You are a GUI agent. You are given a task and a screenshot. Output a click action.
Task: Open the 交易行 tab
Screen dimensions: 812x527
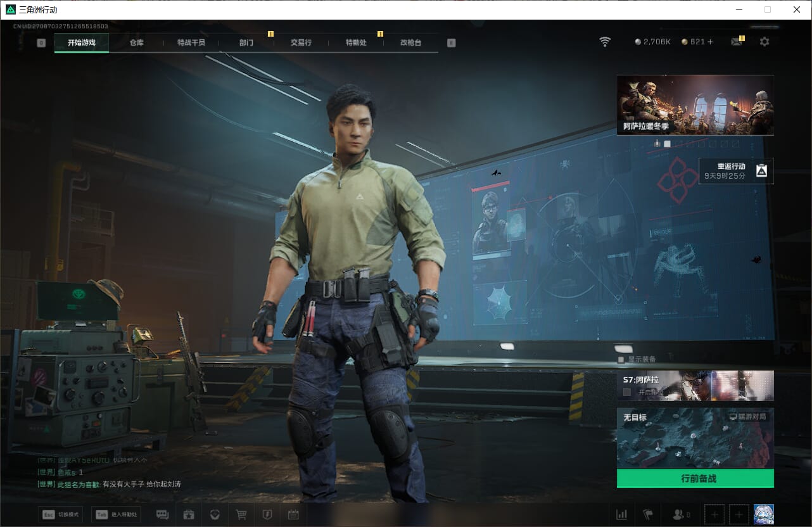pos(301,42)
